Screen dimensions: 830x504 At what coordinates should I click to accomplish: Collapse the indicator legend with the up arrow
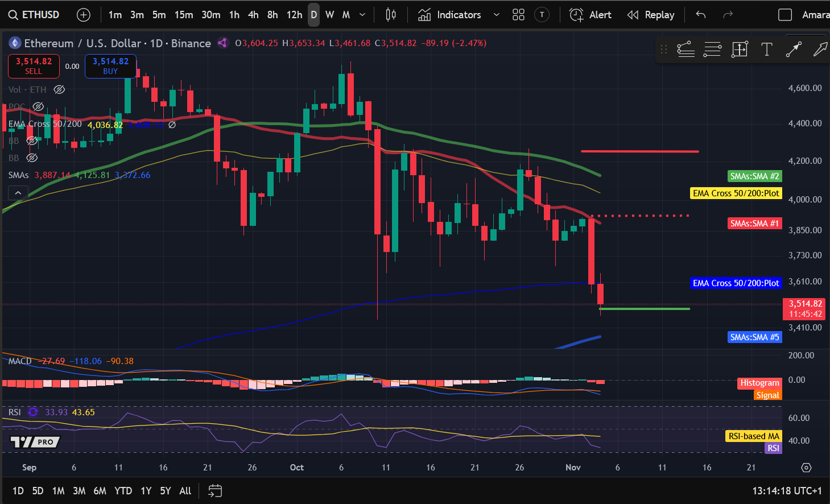click(18, 192)
